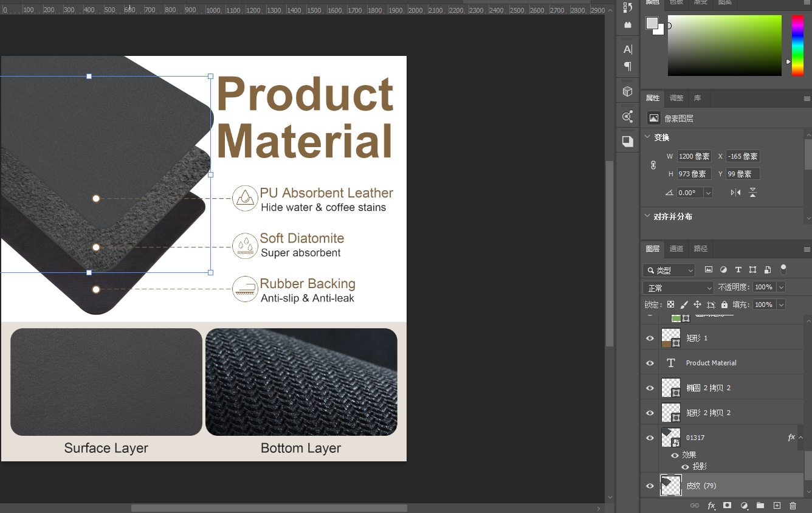Click the flip vertical icon
The height and width of the screenshot is (513, 812).
[x=752, y=193]
